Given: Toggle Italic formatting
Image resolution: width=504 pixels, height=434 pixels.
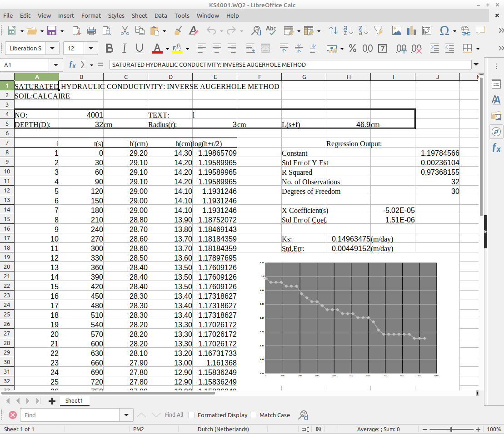Looking at the screenshot, I should (125, 49).
